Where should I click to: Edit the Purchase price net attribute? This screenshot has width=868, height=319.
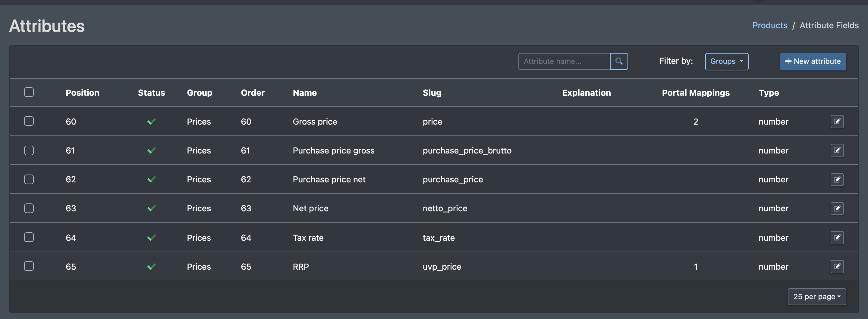(x=837, y=179)
